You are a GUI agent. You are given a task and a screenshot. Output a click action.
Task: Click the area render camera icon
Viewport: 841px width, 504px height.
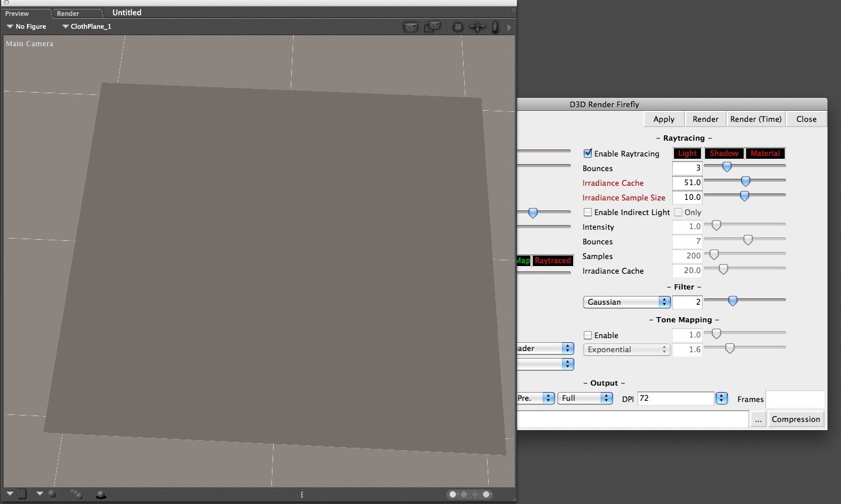pyautogui.click(x=433, y=27)
